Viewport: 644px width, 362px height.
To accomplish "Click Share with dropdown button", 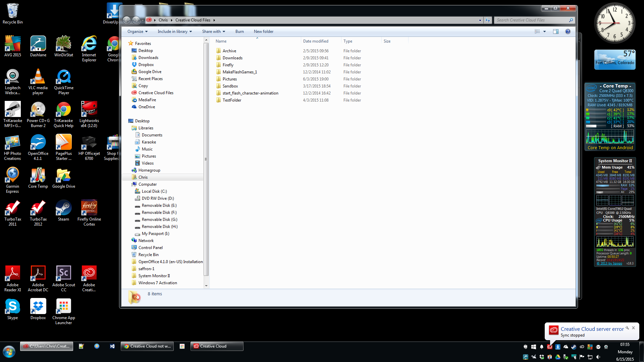I will pos(214,32).
